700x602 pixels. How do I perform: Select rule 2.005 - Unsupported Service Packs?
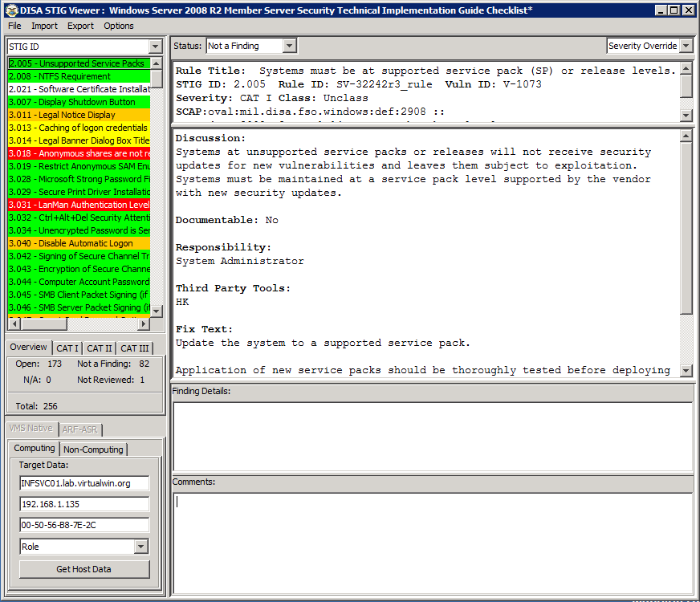tap(79, 63)
